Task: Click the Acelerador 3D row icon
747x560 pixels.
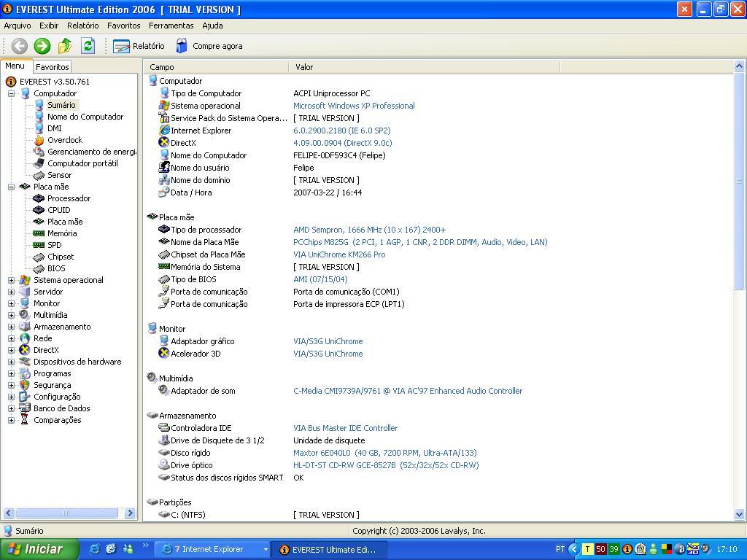Action: tap(164, 354)
